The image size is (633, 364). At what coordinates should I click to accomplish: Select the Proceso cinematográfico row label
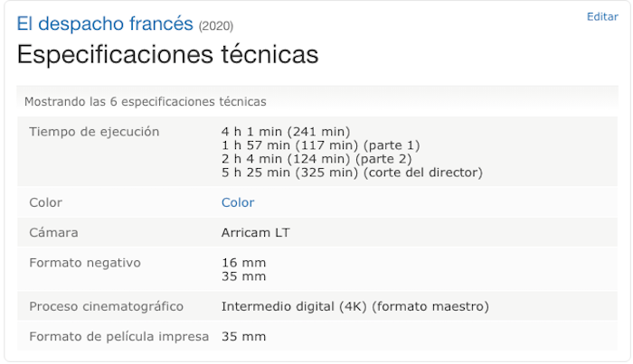coord(107,306)
